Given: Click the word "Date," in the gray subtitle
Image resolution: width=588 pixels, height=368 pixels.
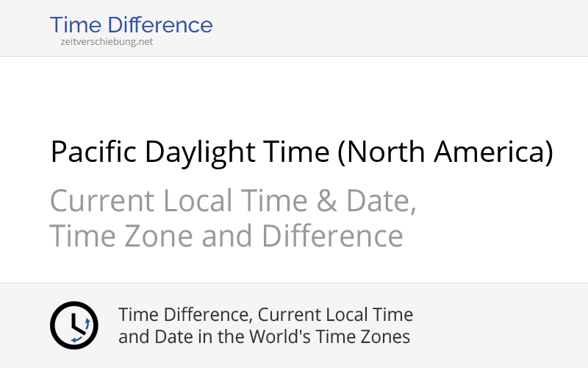Looking at the screenshot, I should click(376, 200).
